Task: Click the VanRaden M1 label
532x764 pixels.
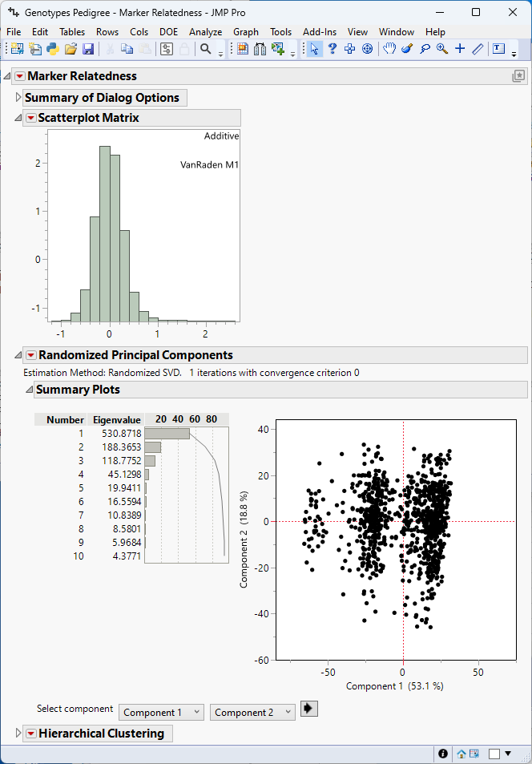Action: (209, 164)
